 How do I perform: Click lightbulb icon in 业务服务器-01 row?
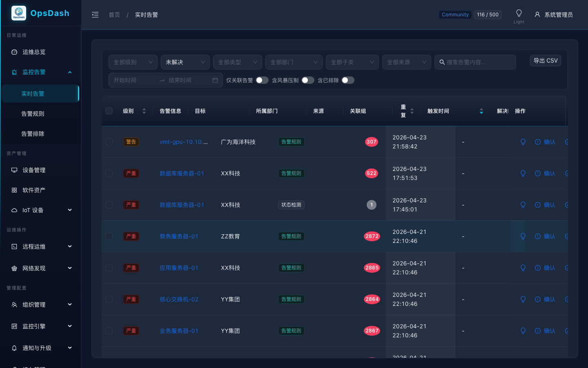click(x=523, y=331)
